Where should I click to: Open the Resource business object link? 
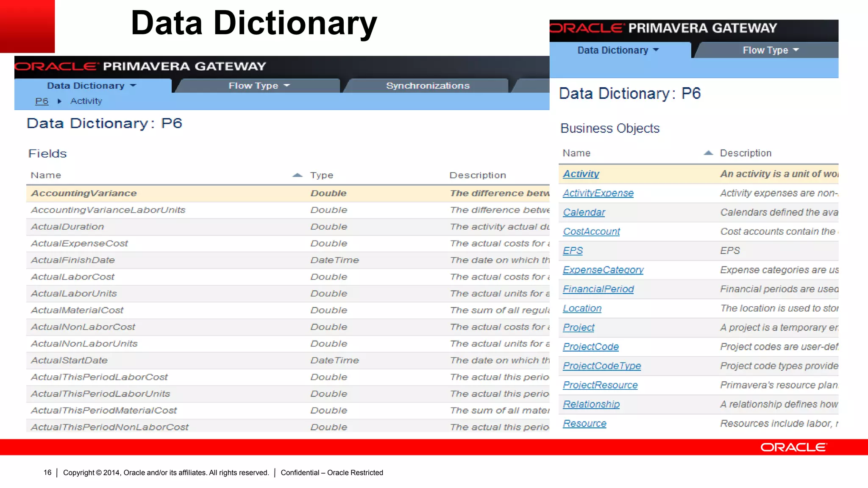584,424
